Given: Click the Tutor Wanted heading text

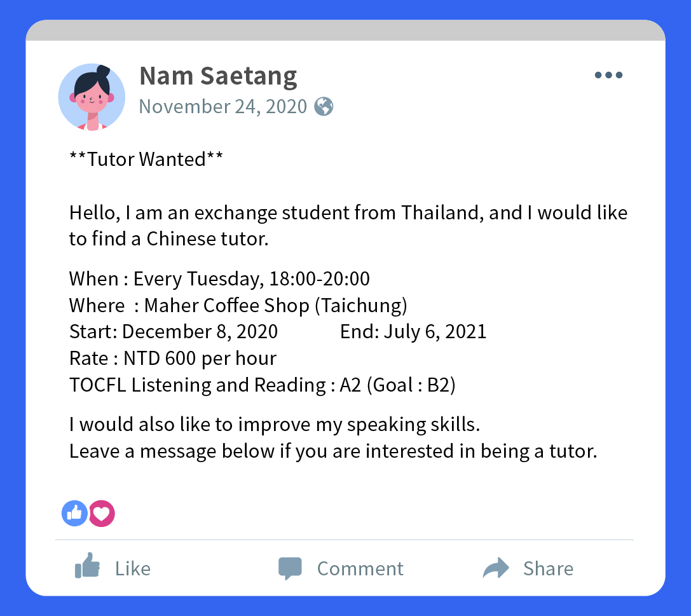Looking at the screenshot, I should point(146,159).
